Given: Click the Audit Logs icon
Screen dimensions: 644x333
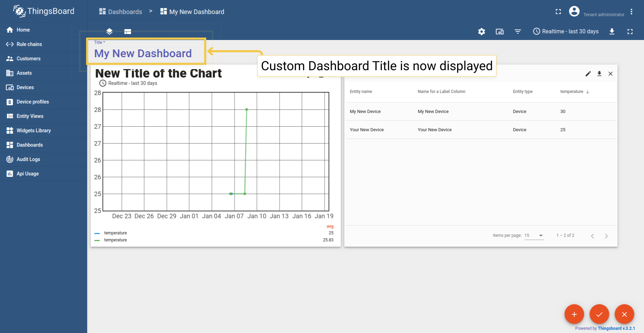Looking at the screenshot, I should pyautogui.click(x=10, y=159).
